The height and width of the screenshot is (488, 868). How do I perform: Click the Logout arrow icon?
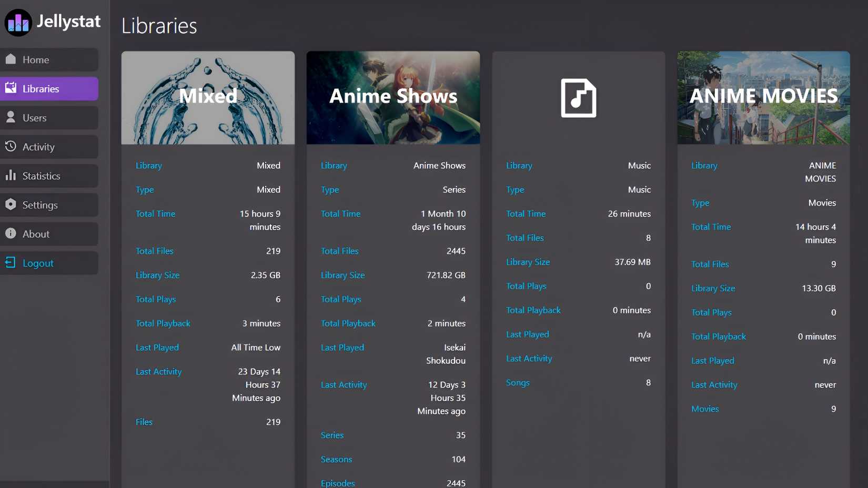(x=11, y=262)
